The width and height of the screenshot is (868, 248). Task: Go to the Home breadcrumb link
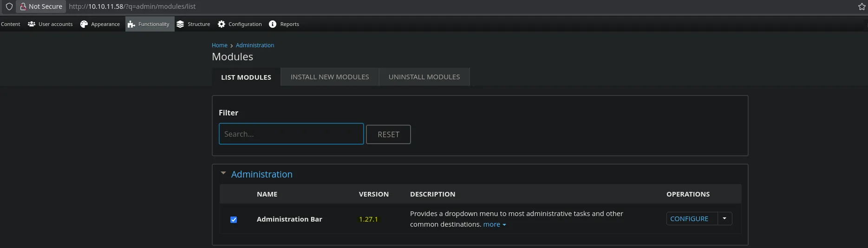click(x=219, y=45)
